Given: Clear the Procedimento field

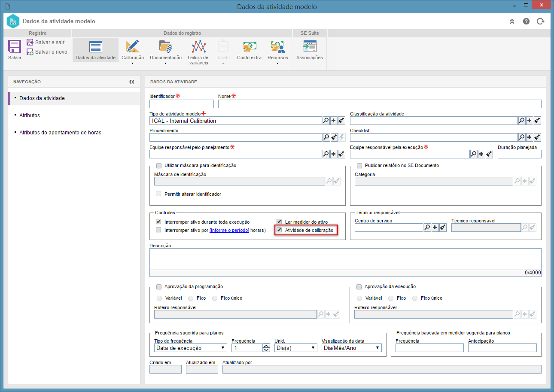Looking at the screenshot, I should pyautogui.click(x=334, y=137).
